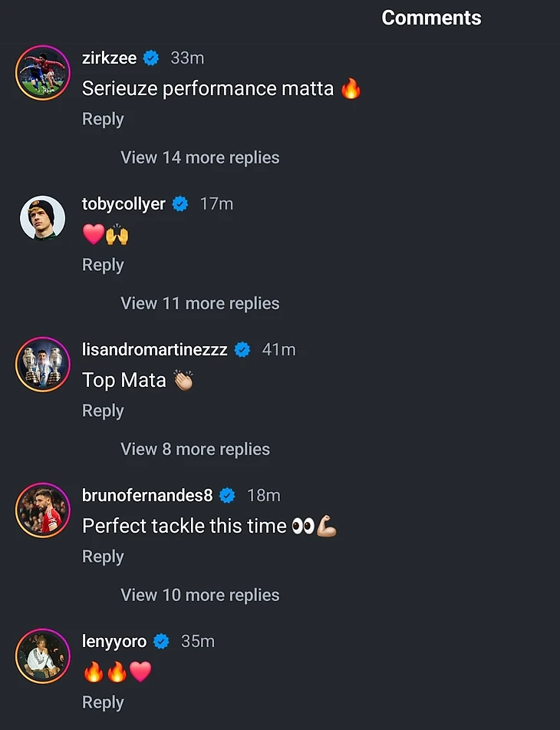
Task: Click the verified badge next to zirkzee
Action: pos(152,58)
